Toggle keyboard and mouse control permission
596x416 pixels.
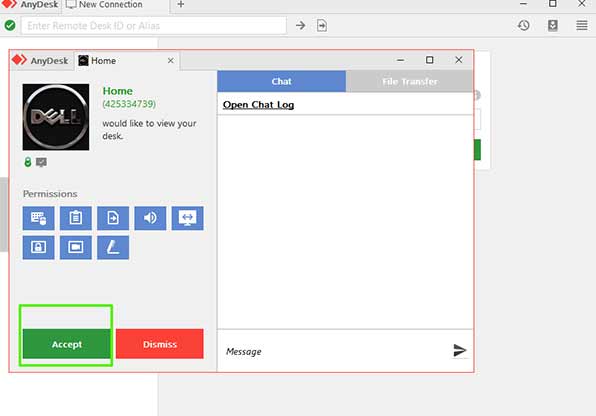[x=38, y=218]
